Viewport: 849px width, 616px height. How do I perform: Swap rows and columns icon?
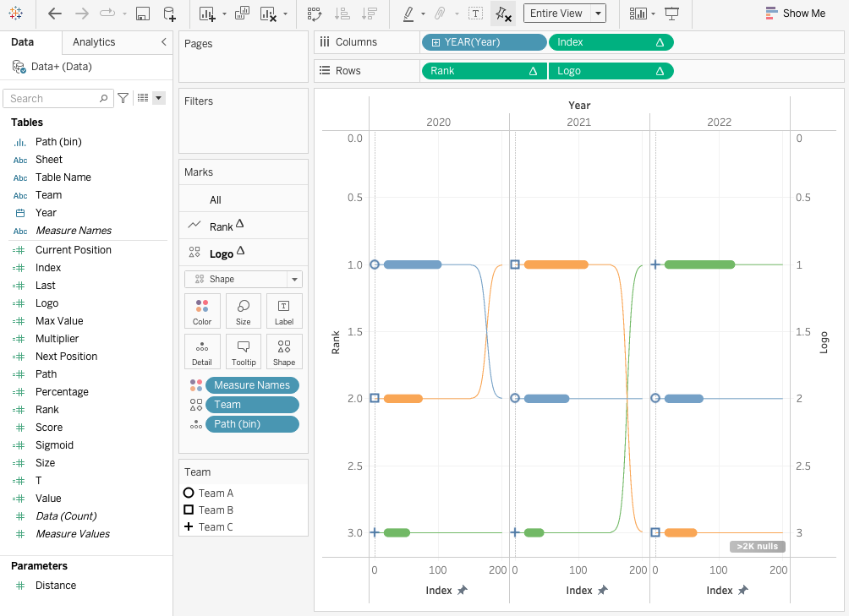(x=314, y=14)
